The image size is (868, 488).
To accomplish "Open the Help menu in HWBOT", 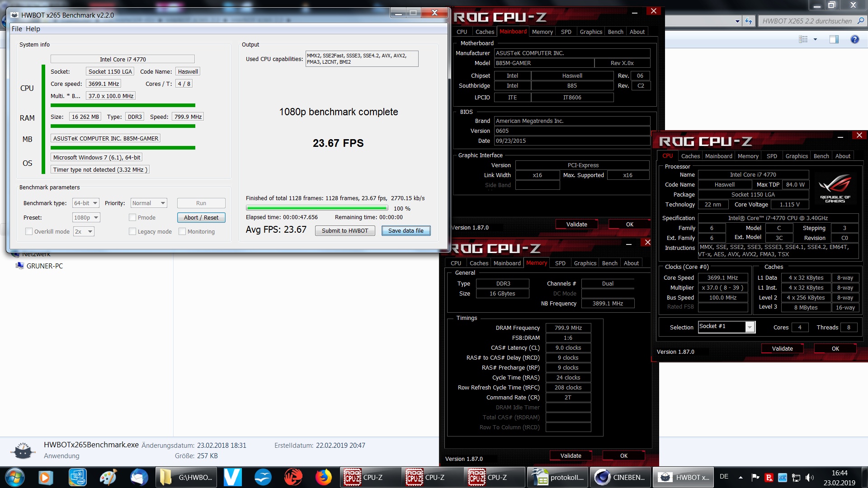I will (x=33, y=28).
